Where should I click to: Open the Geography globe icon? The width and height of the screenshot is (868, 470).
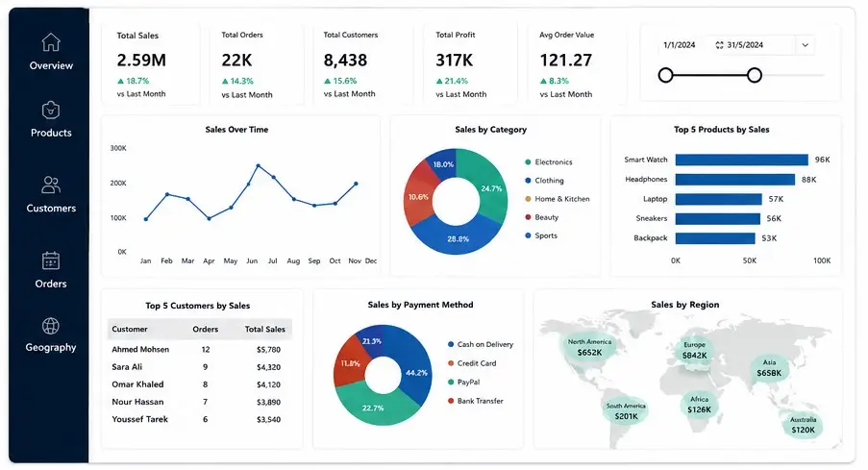click(51, 326)
